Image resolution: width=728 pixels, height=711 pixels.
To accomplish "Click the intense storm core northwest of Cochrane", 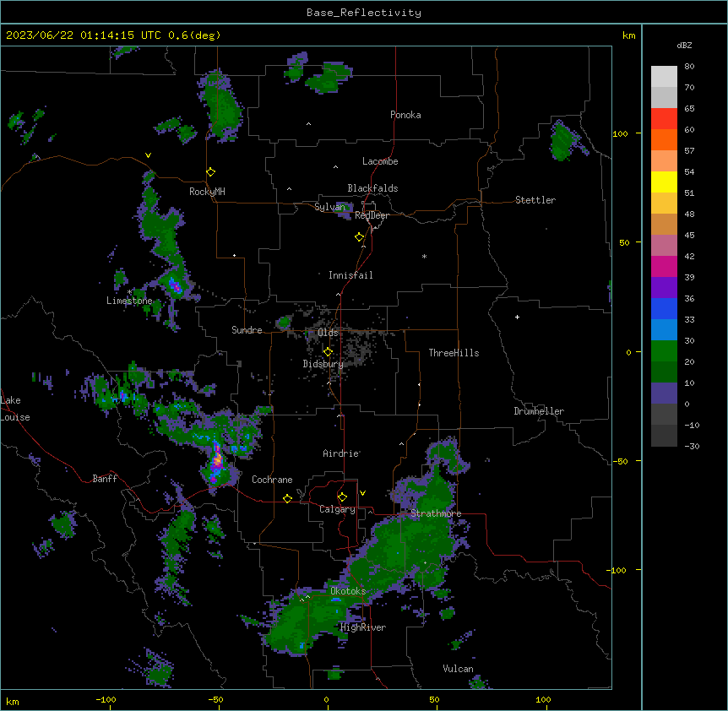I will click(217, 459).
